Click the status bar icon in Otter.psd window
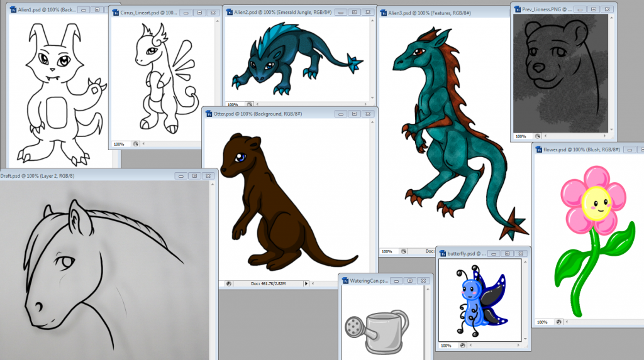Viewport: 644px width, 360px height. tap(229, 283)
